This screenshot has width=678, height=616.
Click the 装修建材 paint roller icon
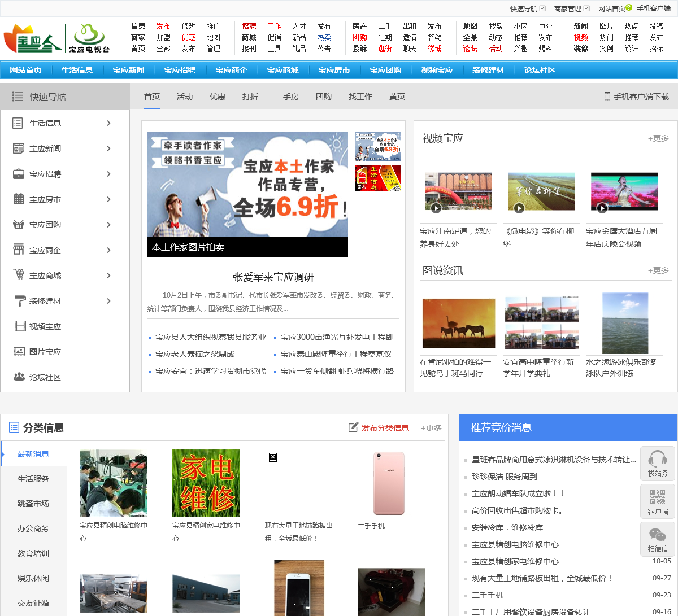coord(20,301)
